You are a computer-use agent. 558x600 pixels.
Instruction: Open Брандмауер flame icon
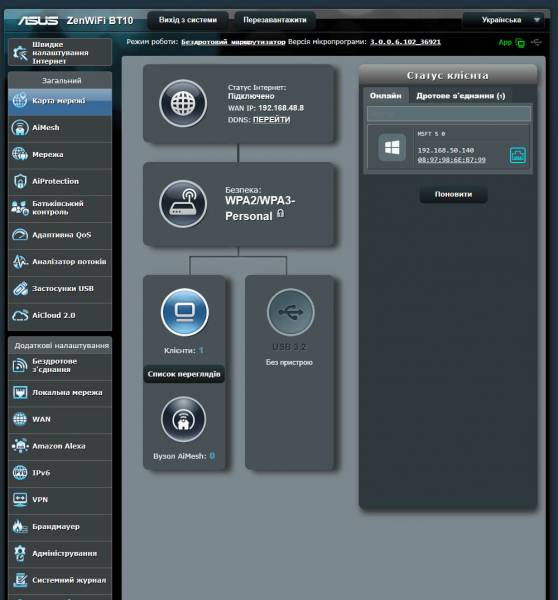20,527
